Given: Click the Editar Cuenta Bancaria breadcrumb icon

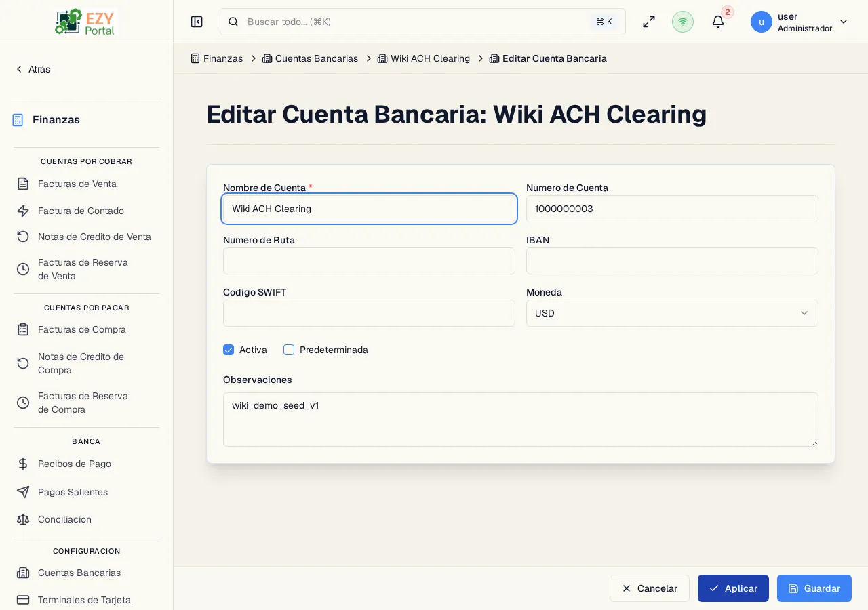Looking at the screenshot, I should [x=494, y=58].
